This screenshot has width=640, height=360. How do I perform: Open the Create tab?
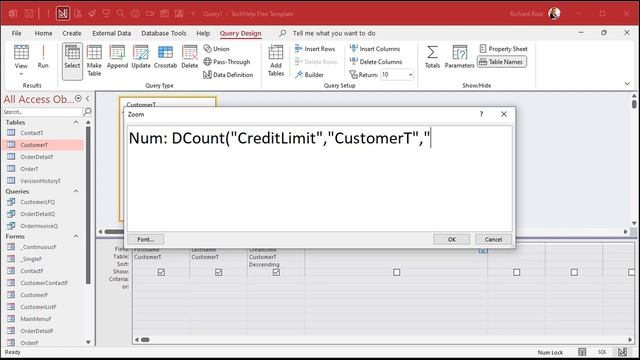point(72,33)
